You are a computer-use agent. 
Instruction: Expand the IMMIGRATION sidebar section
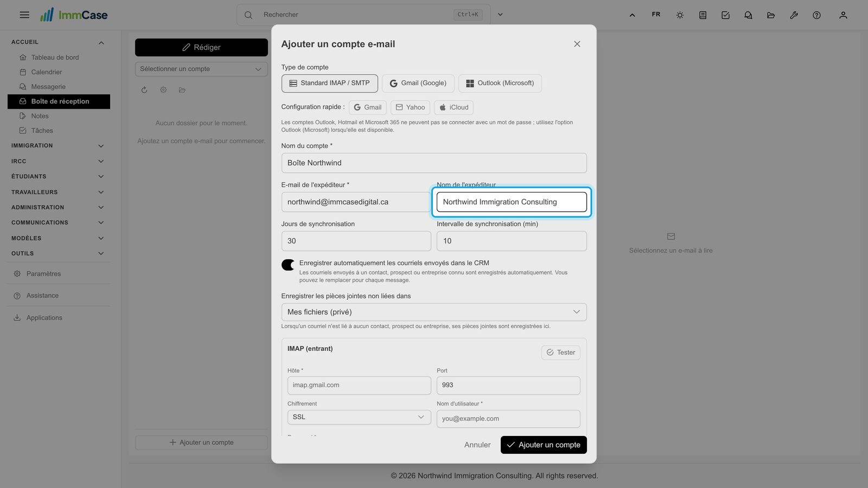coord(59,146)
